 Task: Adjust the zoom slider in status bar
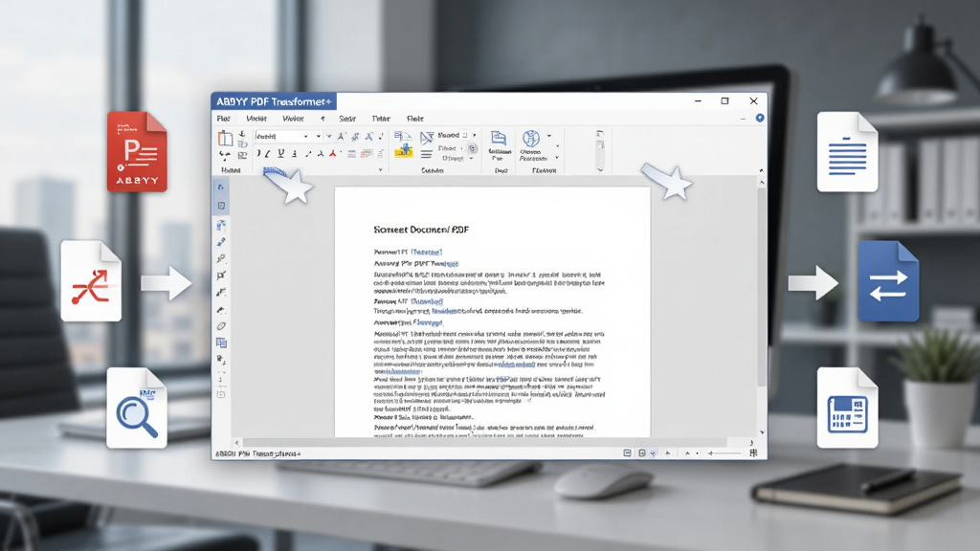pos(725,453)
